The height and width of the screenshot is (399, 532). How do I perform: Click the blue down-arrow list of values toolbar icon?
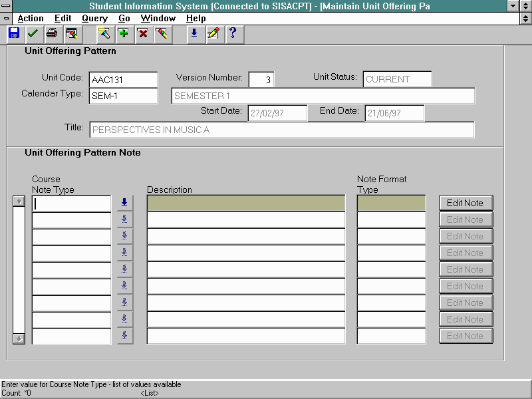coord(194,33)
